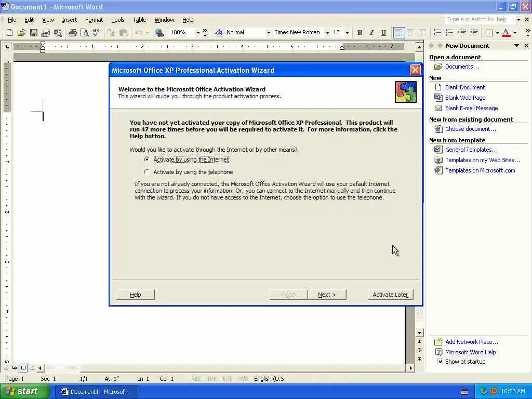The height and width of the screenshot is (399, 532).
Task: Click the Styles and Formatting icon
Action: (x=219, y=33)
